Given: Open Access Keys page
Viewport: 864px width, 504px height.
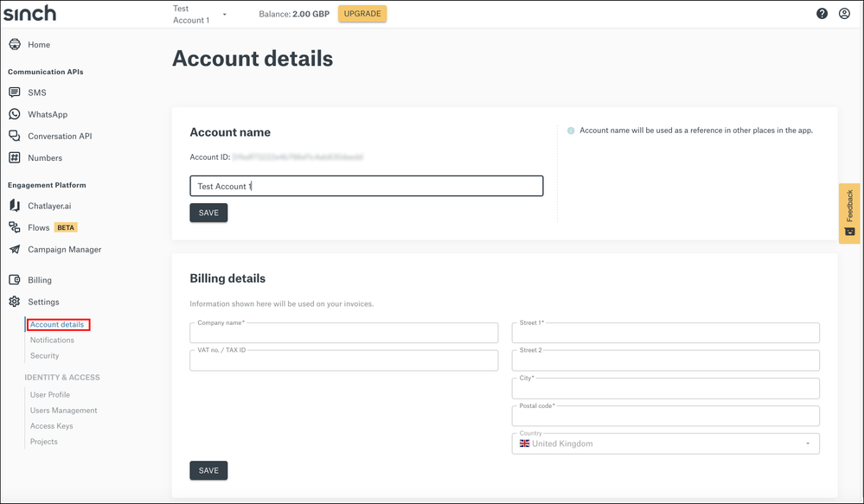Looking at the screenshot, I should pos(52,426).
